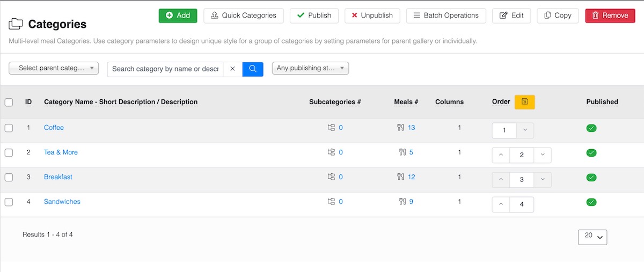Click the blue search magnifier button
This screenshot has width=644, height=272.
(253, 69)
